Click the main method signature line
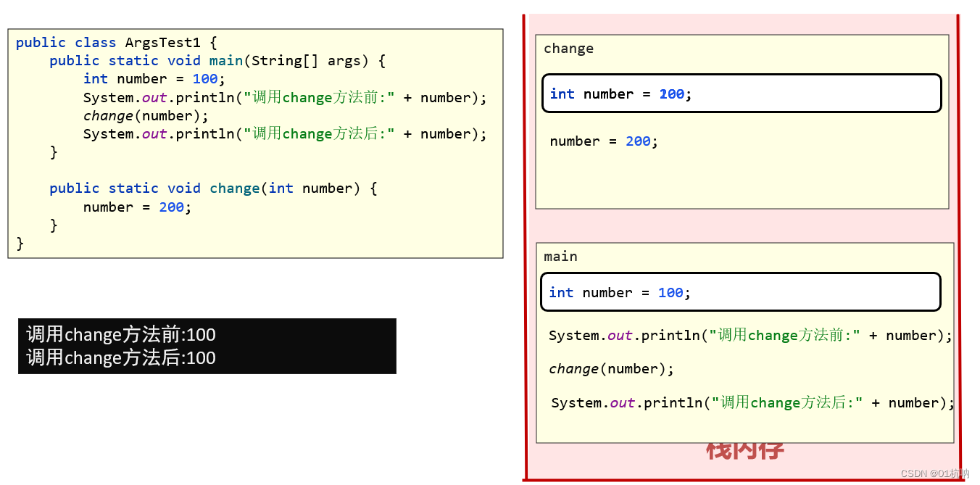 (217, 61)
